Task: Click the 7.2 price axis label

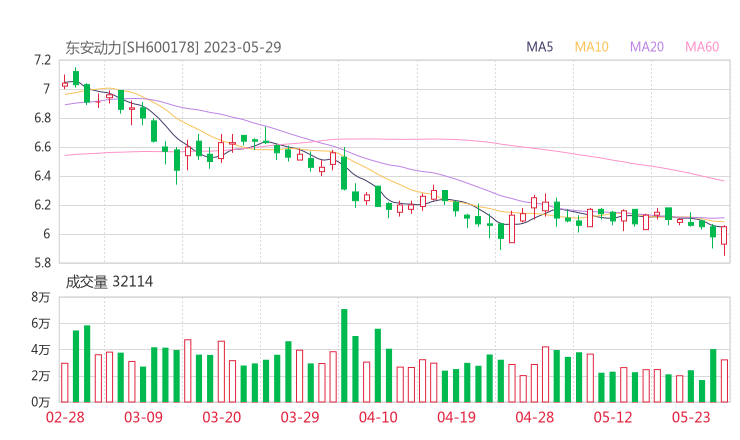Action: point(40,60)
